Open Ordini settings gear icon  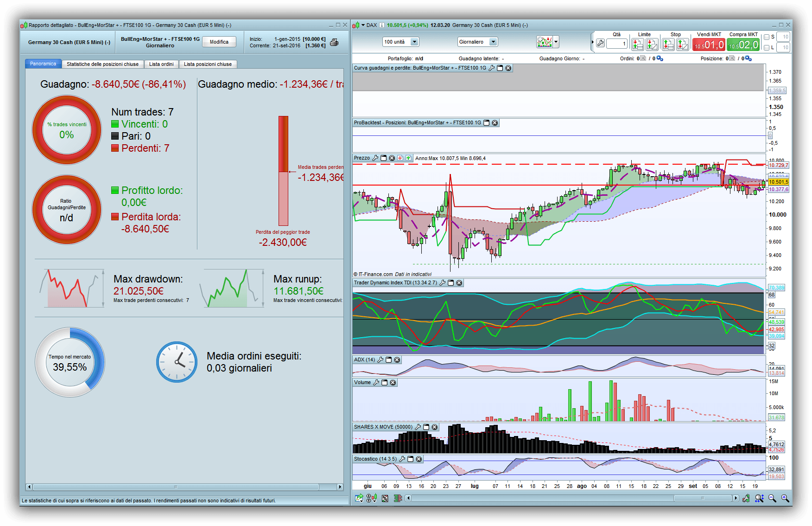tap(660, 58)
